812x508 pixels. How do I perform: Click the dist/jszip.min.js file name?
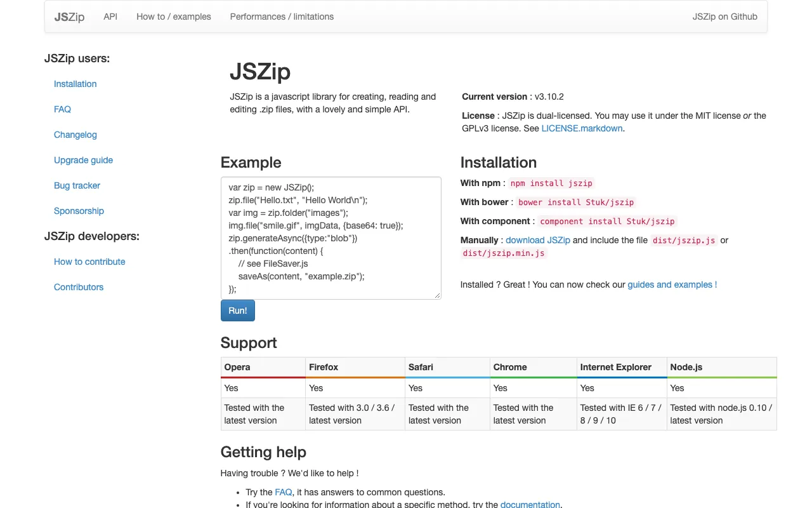504,253
